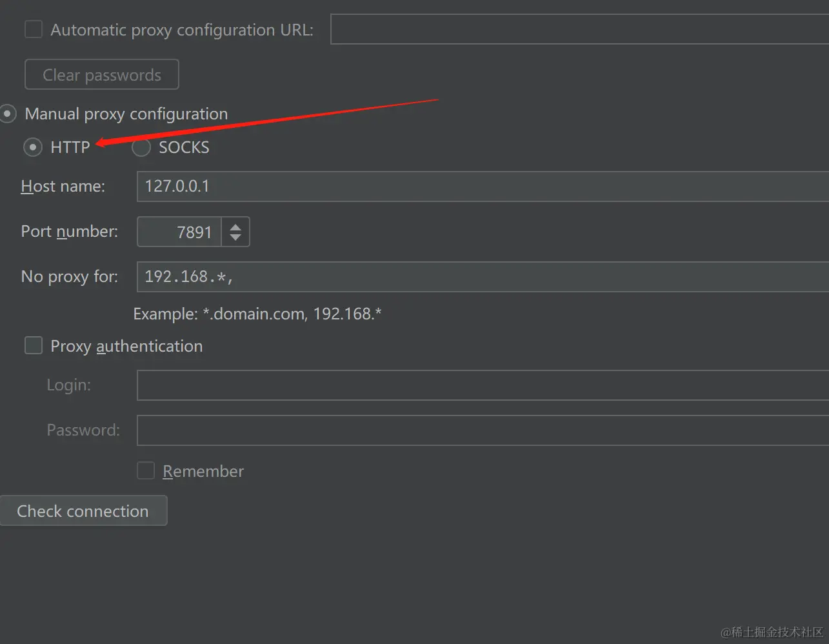Image resolution: width=829 pixels, height=644 pixels.
Task: Click the Password input field
Action: pos(483,430)
